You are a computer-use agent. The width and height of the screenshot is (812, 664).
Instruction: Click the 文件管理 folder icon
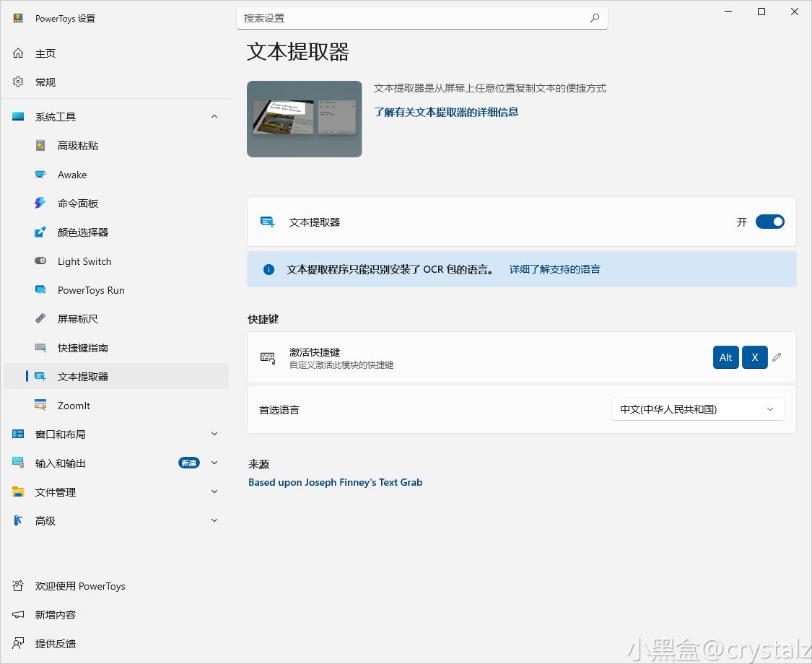coord(18,492)
